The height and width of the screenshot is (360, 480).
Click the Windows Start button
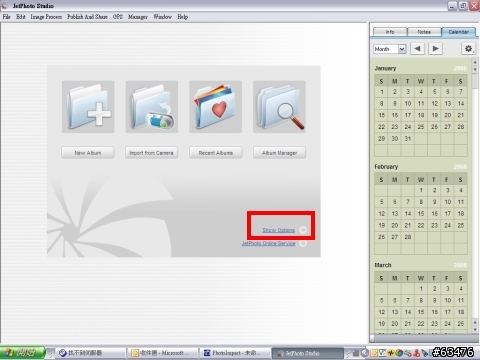(22, 353)
